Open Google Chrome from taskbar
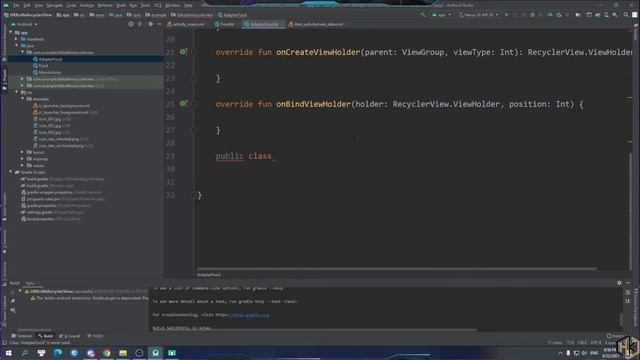Viewport: 640px width, 360px height. 107,353
